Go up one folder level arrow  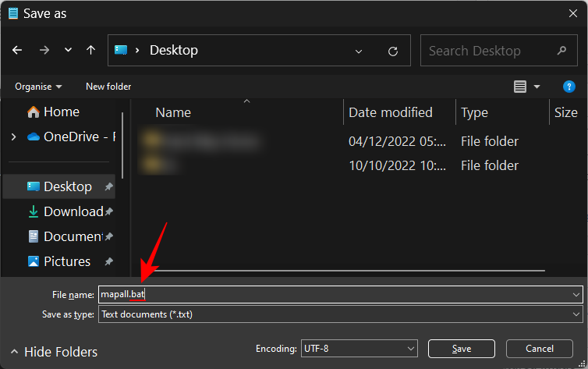coord(90,50)
